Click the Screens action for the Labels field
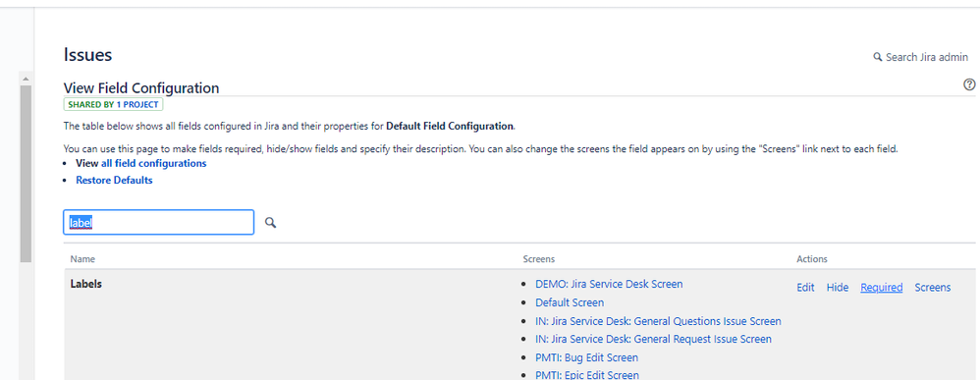980x380 pixels. 933,288
